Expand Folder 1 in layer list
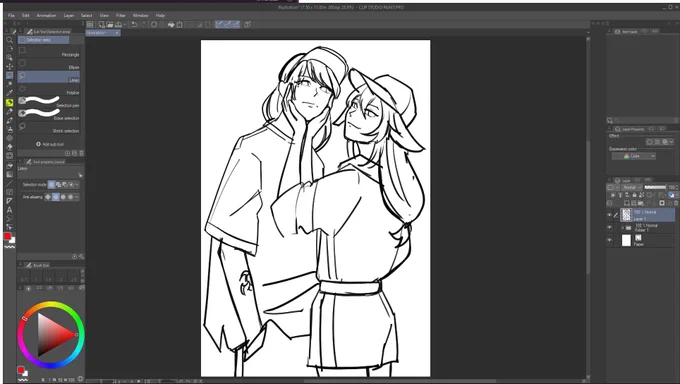The width and height of the screenshot is (680, 384). 623,227
